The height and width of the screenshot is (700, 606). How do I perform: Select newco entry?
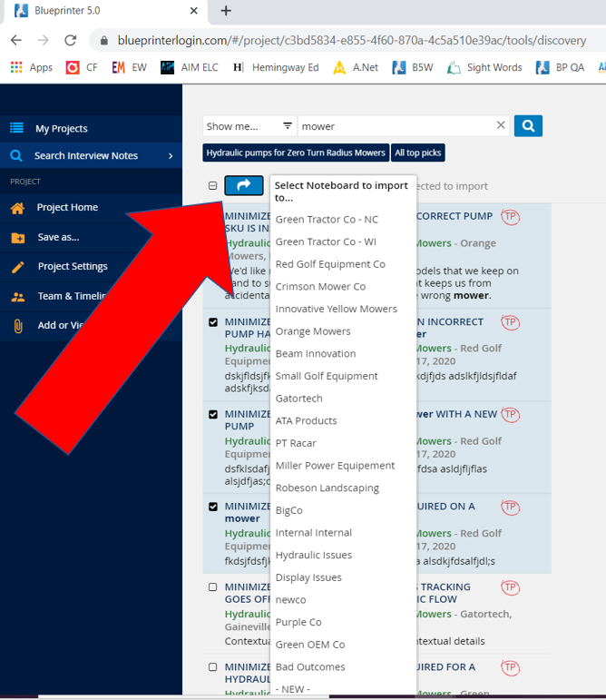tap(290, 599)
